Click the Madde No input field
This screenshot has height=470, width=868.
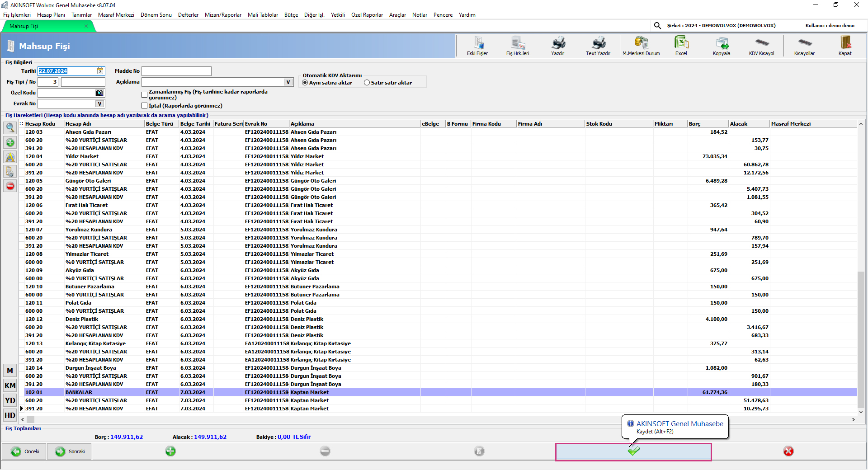coord(176,71)
